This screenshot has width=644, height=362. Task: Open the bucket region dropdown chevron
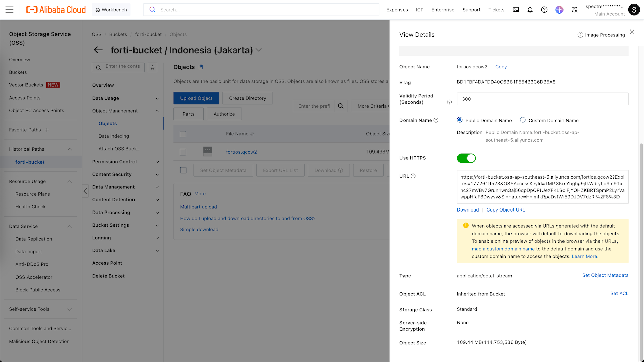258,50
